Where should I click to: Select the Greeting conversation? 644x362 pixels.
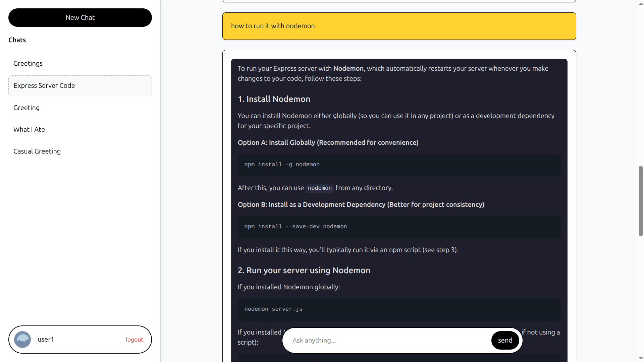click(x=26, y=108)
